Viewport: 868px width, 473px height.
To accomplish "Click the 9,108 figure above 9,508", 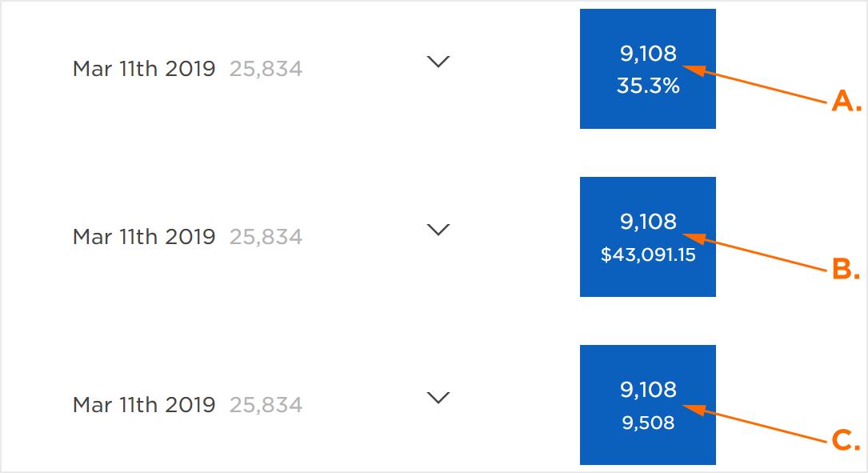I will pyautogui.click(x=648, y=390).
